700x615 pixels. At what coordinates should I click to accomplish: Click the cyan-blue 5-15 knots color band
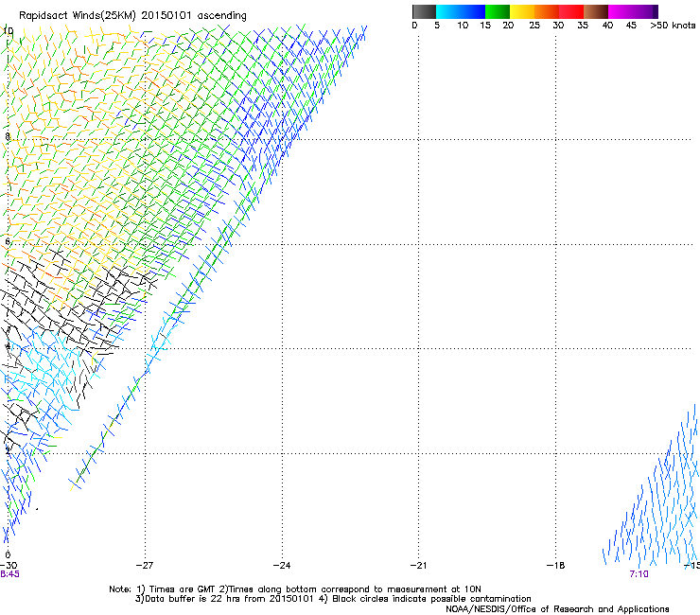point(461,11)
